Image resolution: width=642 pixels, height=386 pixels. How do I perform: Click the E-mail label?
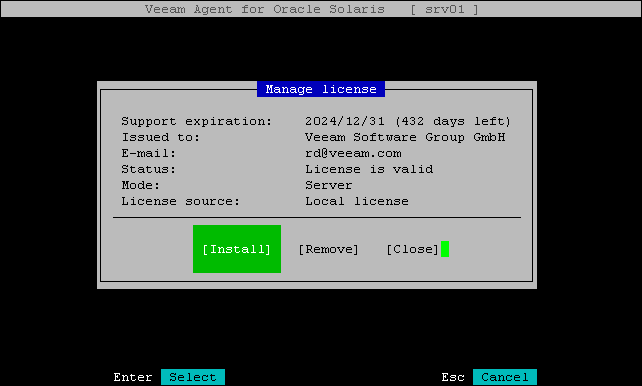coord(149,153)
